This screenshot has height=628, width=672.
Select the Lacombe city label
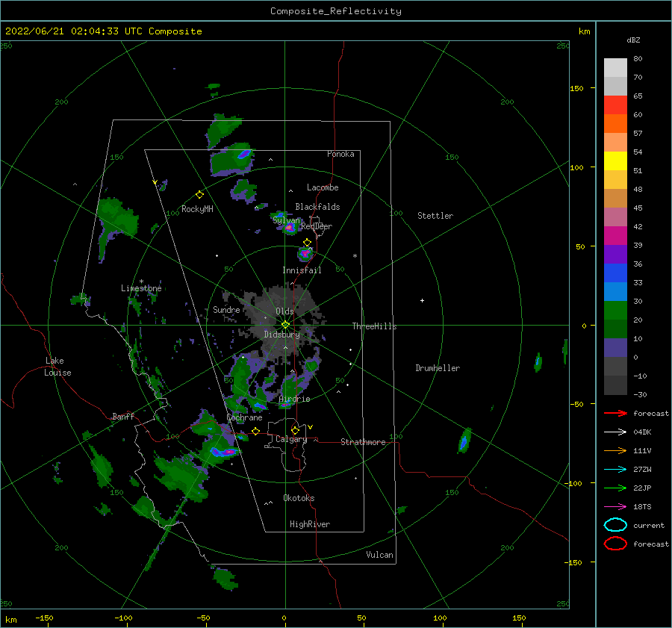323,187
